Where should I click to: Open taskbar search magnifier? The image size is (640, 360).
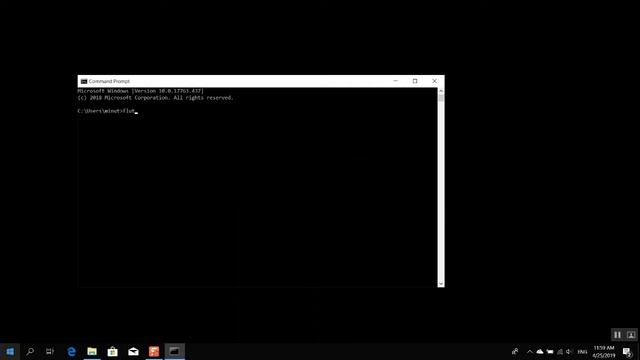pyautogui.click(x=30, y=351)
